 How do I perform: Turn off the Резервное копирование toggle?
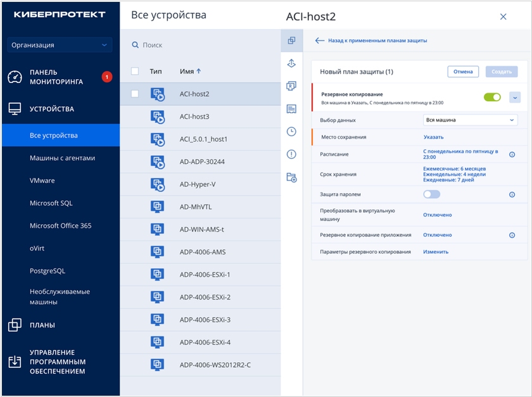pyautogui.click(x=492, y=98)
